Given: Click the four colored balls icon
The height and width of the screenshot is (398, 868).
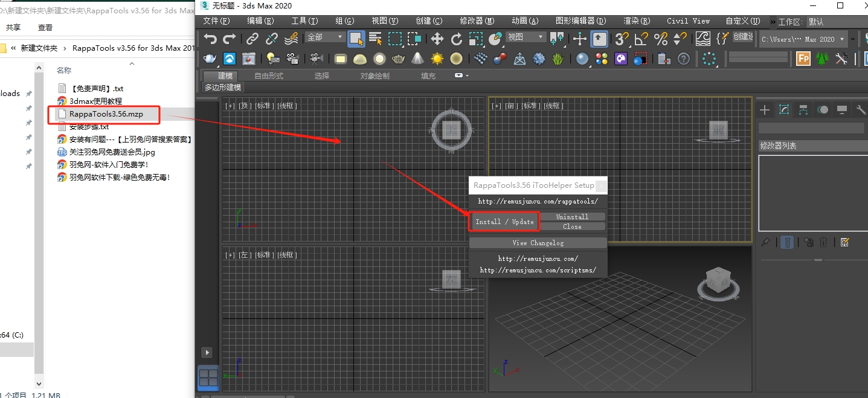Looking at the screenshot, I should 602,59.
